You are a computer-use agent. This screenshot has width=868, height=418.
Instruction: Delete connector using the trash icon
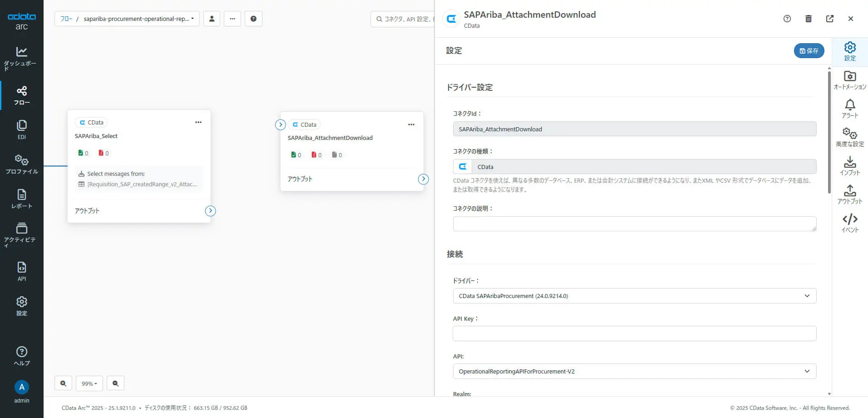[808, 19]
